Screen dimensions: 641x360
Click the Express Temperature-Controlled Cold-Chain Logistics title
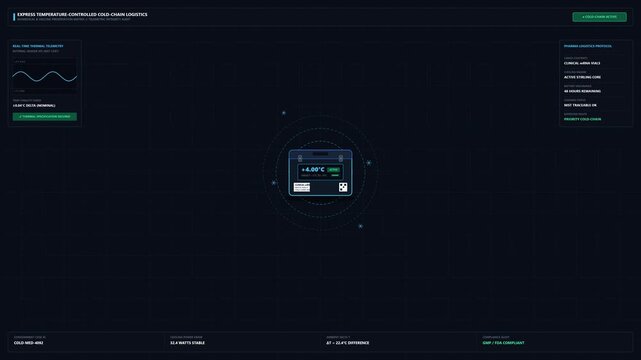coord(82,14)
